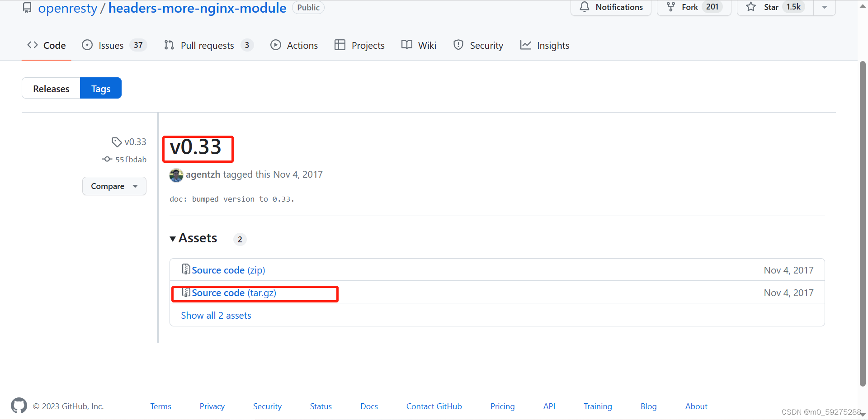Open the agentzh user profile link
868x420 pixels.
click(x=203, y=175)
